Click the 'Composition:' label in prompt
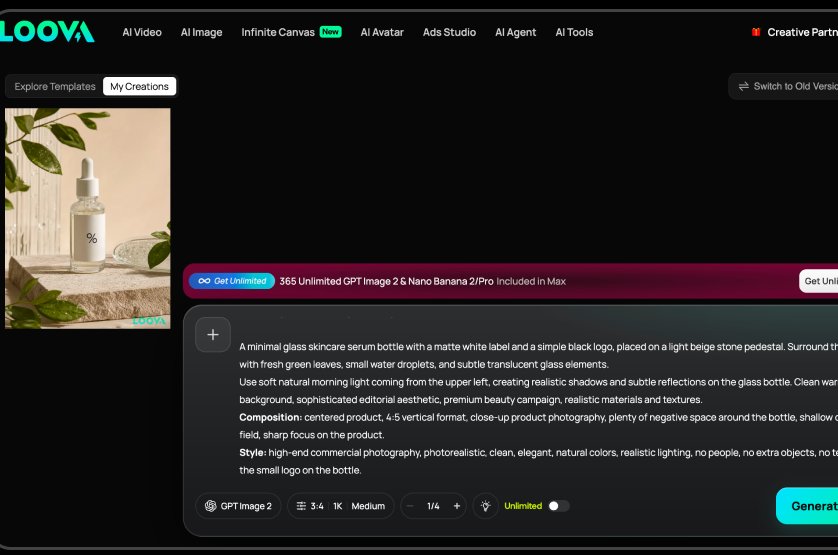The height and width of the screenshot is (555, 838). pyautogui.click(x=270, y=417)
